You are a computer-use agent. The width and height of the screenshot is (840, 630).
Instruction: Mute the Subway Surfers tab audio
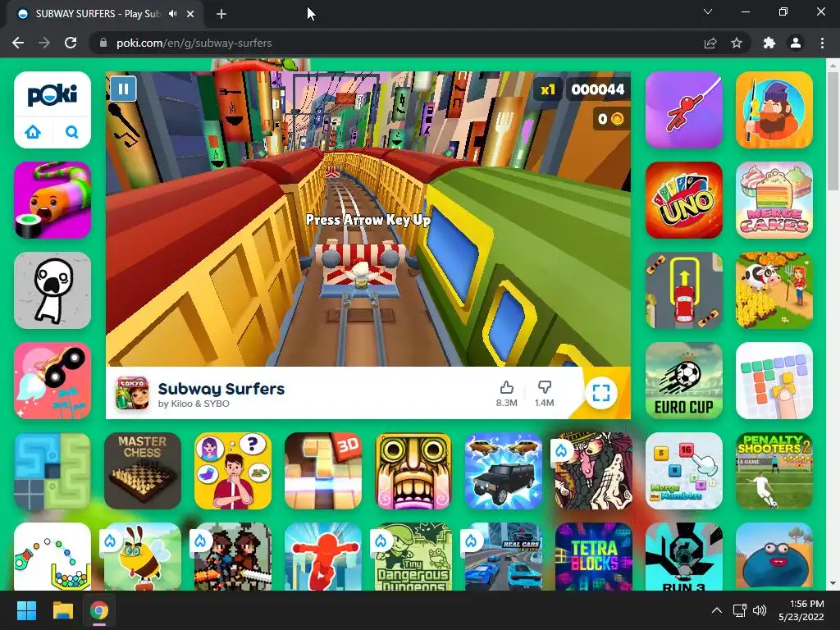(x=172, y=14)
